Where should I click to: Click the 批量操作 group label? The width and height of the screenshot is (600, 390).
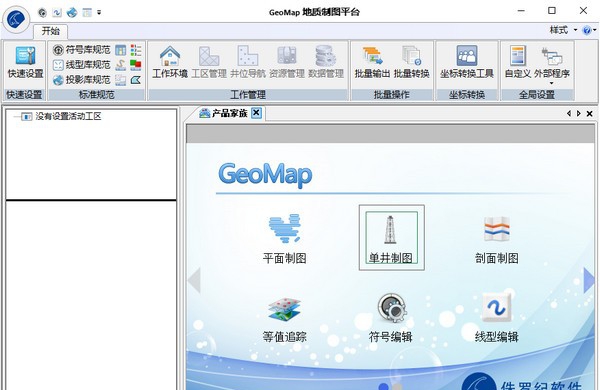point(392,95)
